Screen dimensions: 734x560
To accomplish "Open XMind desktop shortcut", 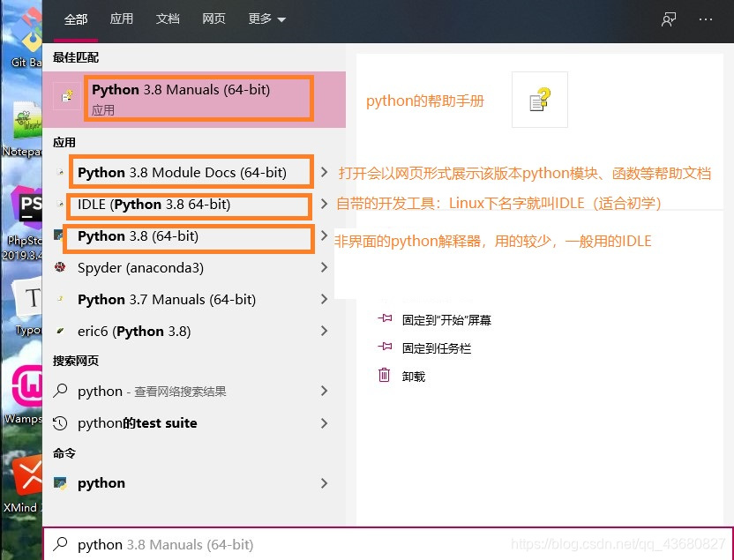I will pyautogui.click(x=24, y=484).
